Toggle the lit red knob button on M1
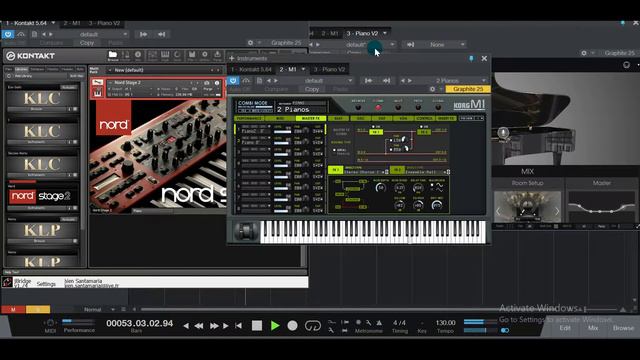Screen dimensions: 640x360 378,107
